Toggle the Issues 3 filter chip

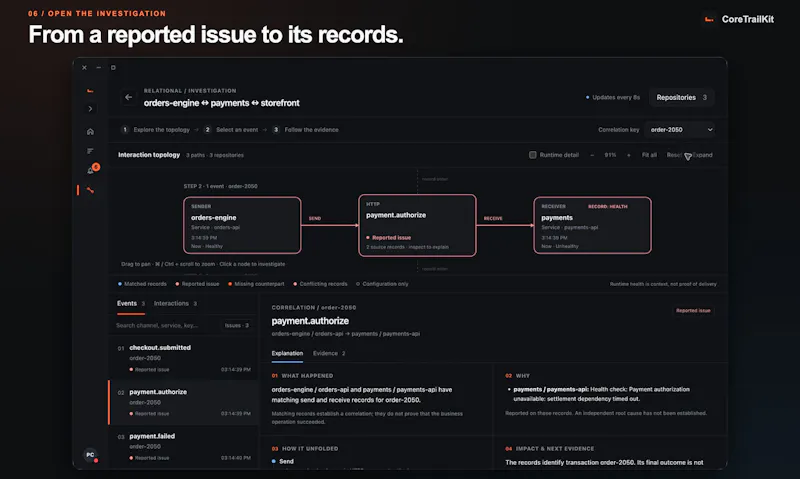click(x=237, y=325)
